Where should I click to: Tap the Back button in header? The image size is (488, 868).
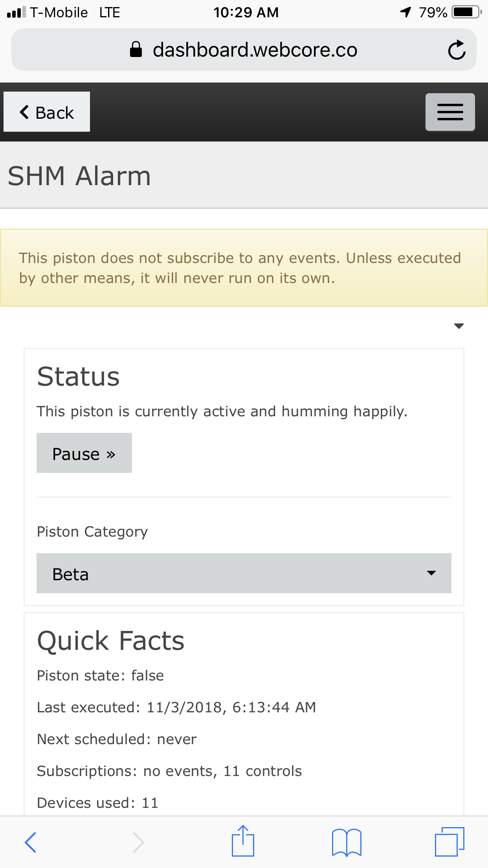(x=47, y=112)
